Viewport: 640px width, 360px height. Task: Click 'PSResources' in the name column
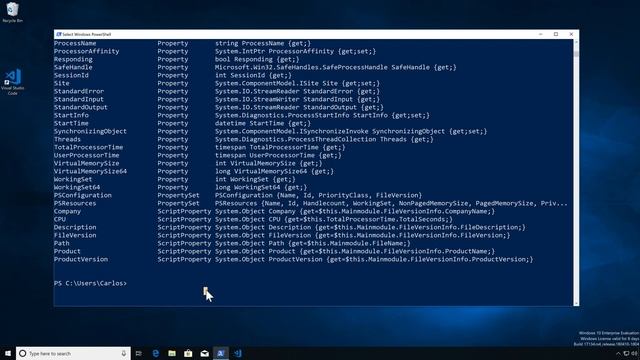pos(75,203)
